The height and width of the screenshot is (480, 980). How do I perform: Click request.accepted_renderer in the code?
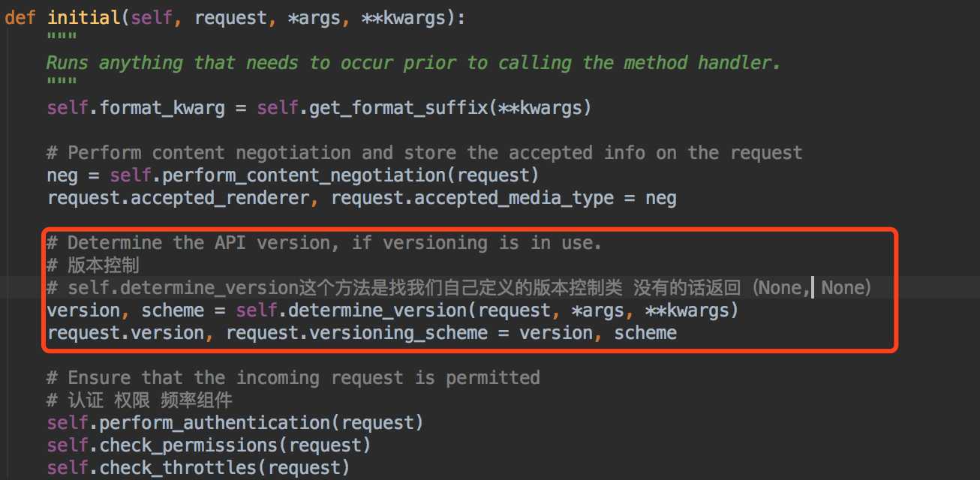[x=179, y=198]
